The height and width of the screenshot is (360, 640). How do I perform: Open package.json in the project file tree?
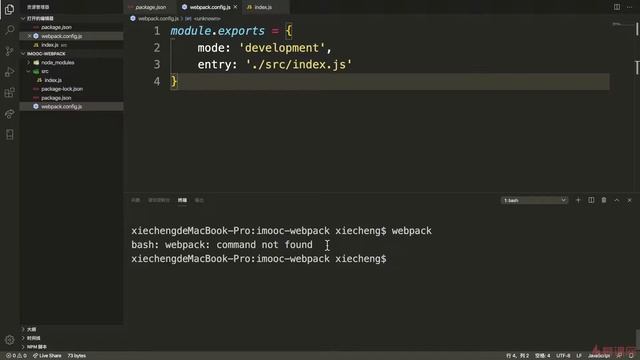click(x=71, y=98)
